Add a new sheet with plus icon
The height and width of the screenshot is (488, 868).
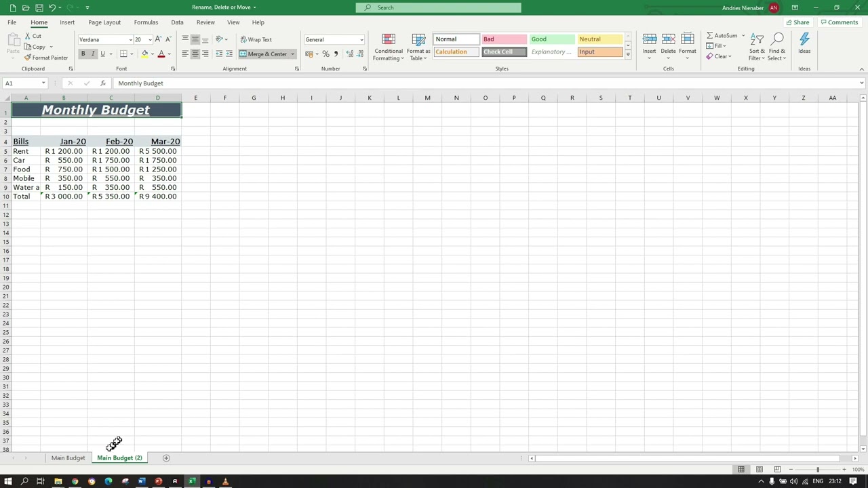tap(166, 458)
